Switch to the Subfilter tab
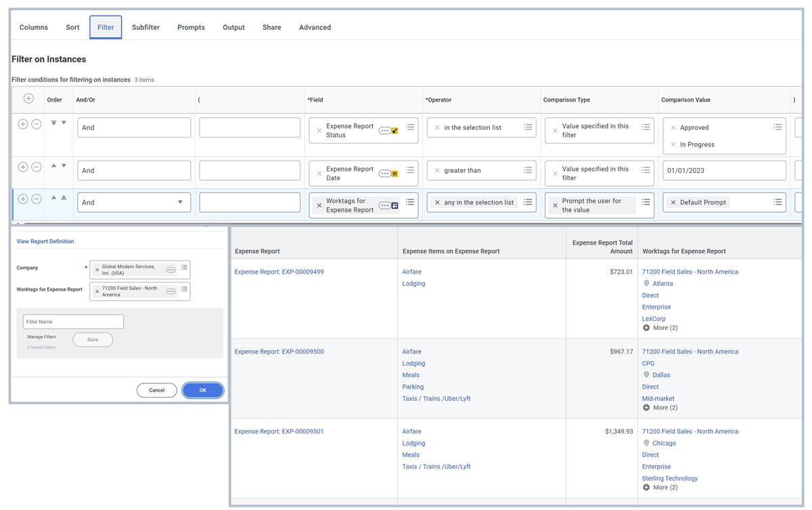The image size is (812, 510). coord(145,28)
